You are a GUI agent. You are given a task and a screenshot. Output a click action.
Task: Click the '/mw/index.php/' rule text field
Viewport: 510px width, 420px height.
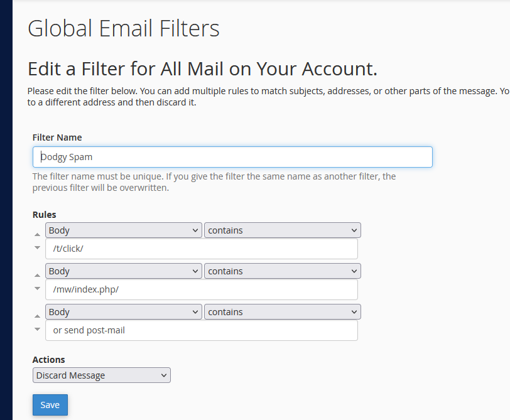tap(201, 289)
